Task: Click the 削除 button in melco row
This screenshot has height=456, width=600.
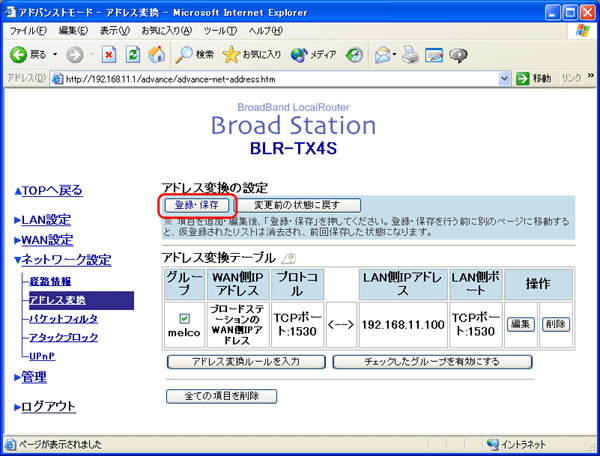Action: tap(556, 324)
